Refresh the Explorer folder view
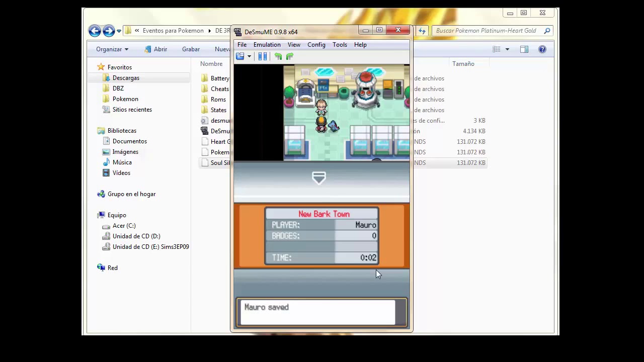The height and width of the screenshot is (362, 644). click(422, 31)
